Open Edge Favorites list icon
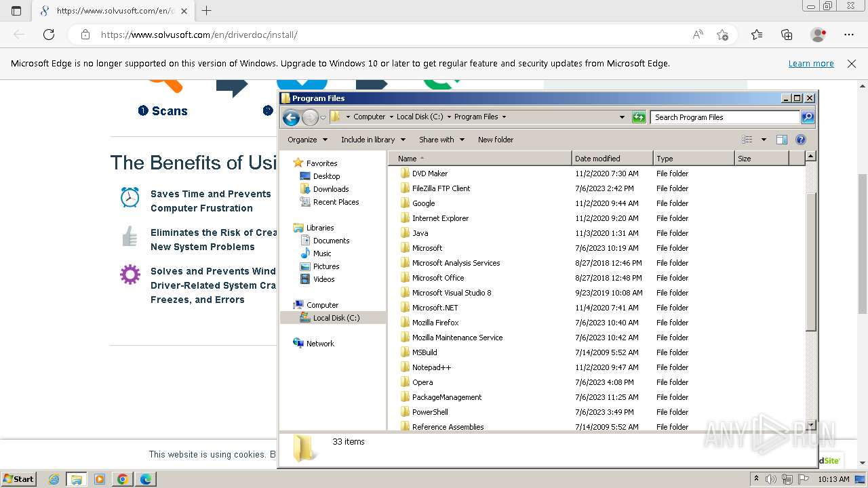868x488 pixels. [x=757, y=35]
